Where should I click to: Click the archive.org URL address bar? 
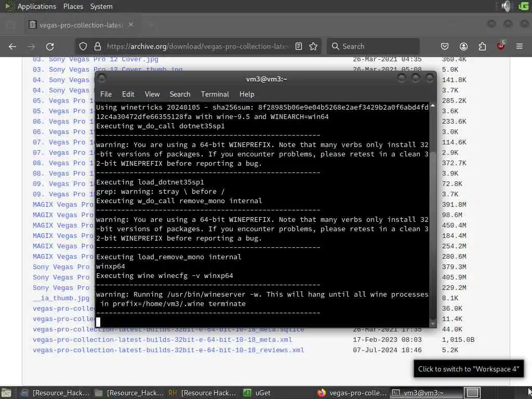pyautogui.click(x=197, y=46)
